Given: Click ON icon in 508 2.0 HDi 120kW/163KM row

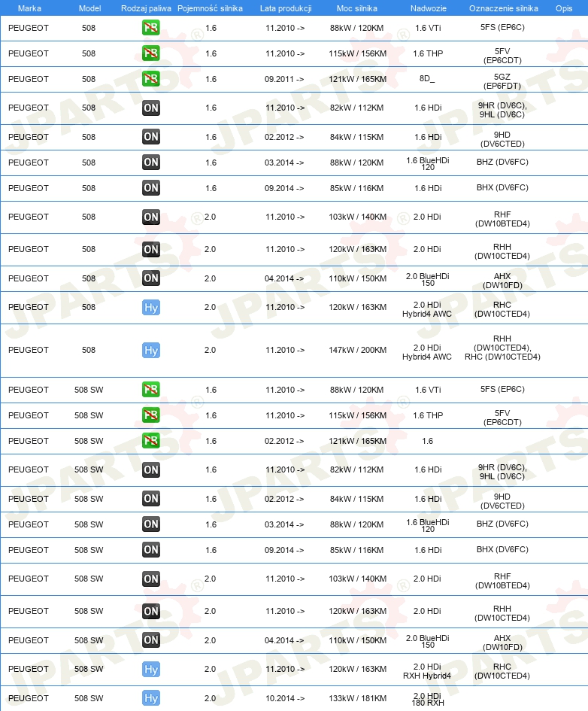Looking at the screenshot, I should [151, 249].
